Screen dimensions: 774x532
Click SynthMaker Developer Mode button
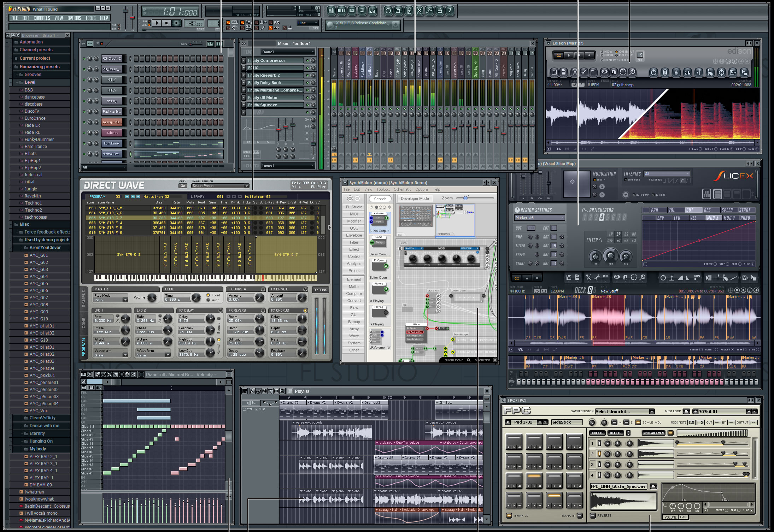415,199
